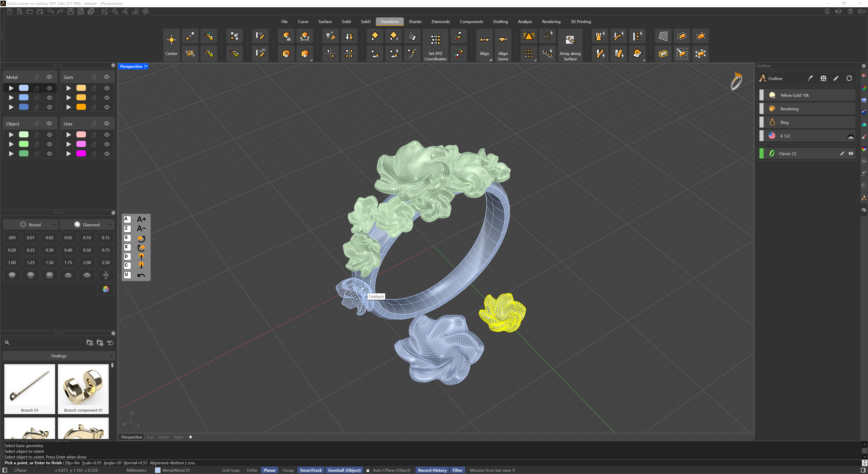The width and height of the screenshot is (868, 474).
Task: Open the gem color wheel icon
Action: click(x=106, y=289)
